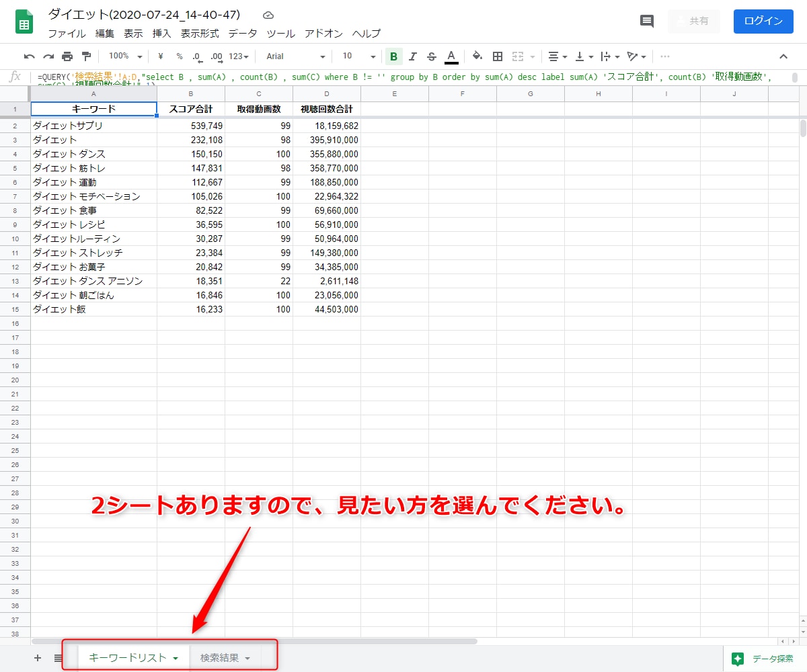Open the Arial font dropdown
807x672 pixels.
[295, 56]
